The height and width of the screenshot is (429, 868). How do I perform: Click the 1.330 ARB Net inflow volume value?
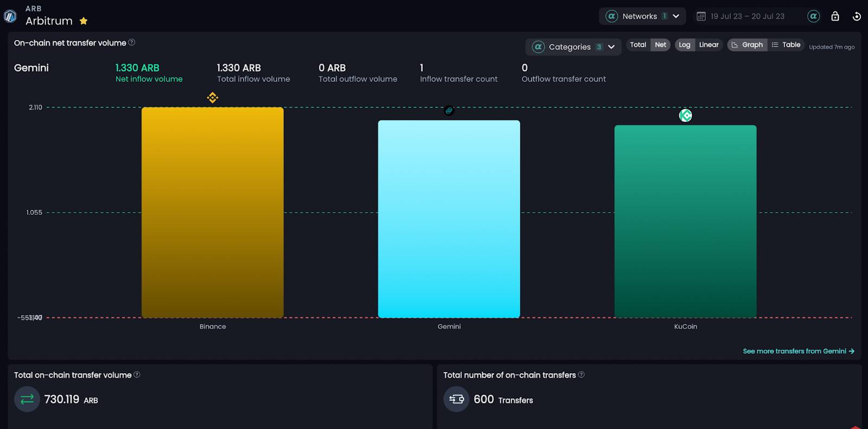pyautogui.click(x=137, y=68)
